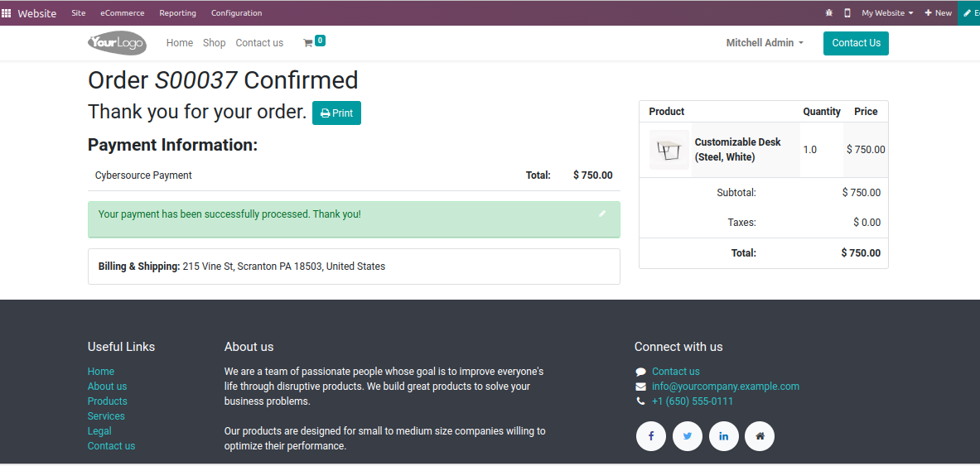Click pencil icon in payment success message

[x=602, y=214]
